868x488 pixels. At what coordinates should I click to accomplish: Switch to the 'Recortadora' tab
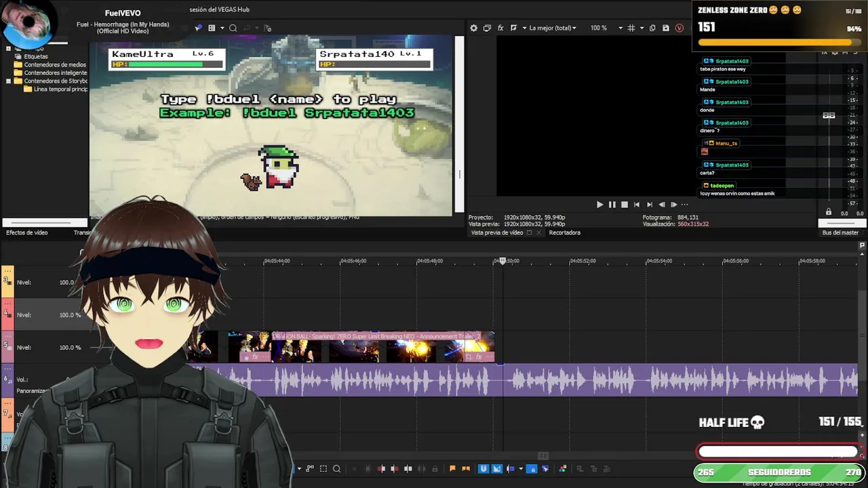click(564, 232)
